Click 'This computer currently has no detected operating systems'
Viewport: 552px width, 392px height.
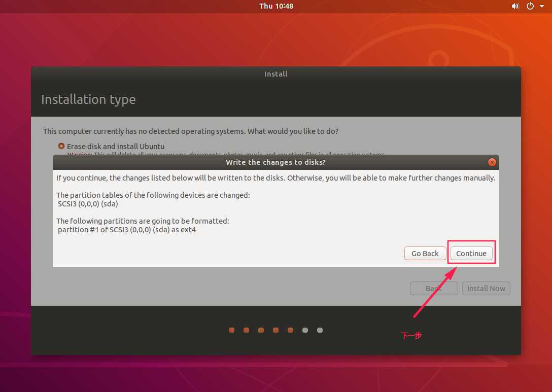(x=144, y=131)
